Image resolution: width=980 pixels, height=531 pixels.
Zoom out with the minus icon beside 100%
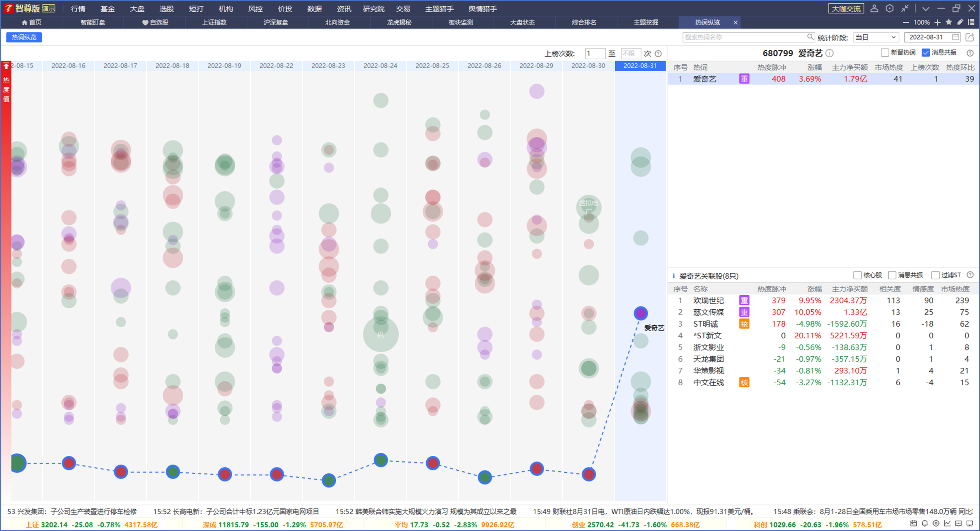point(906,22)
